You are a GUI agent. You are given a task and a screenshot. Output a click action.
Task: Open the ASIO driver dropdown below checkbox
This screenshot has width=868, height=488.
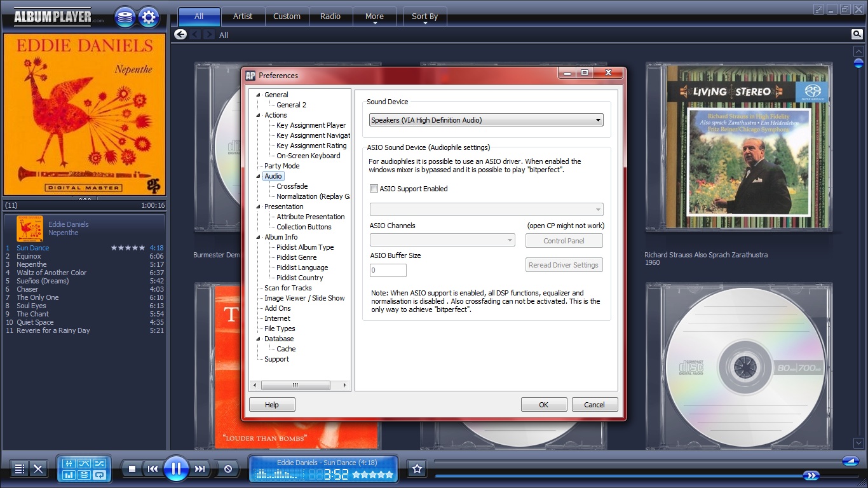coord(486,210)
